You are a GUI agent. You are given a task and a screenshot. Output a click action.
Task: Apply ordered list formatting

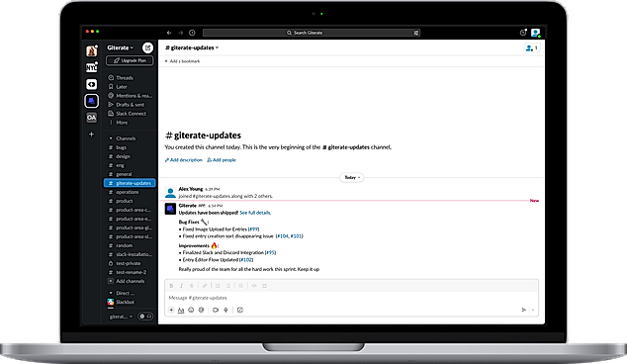pyautogui.click(x=218, y=286)
